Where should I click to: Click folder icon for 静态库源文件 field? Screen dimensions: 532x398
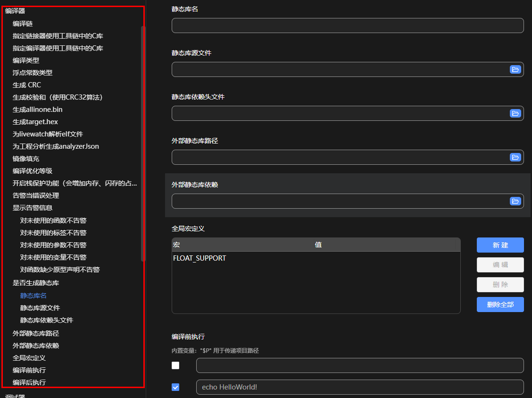(515, 69)
